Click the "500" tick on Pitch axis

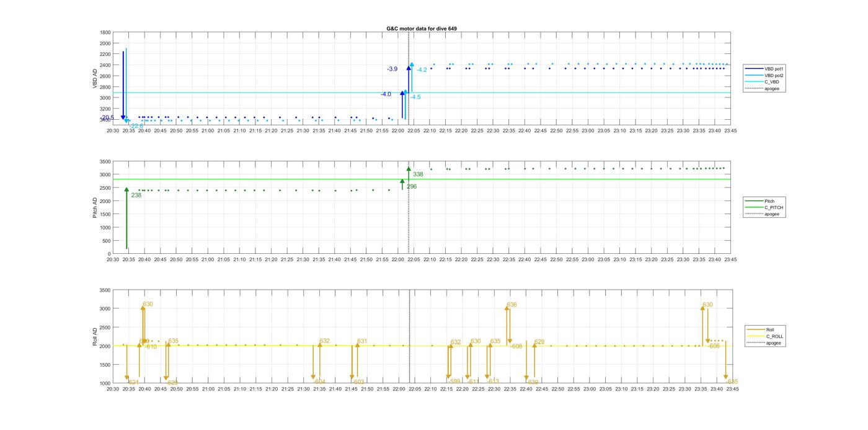pos(107,241)
